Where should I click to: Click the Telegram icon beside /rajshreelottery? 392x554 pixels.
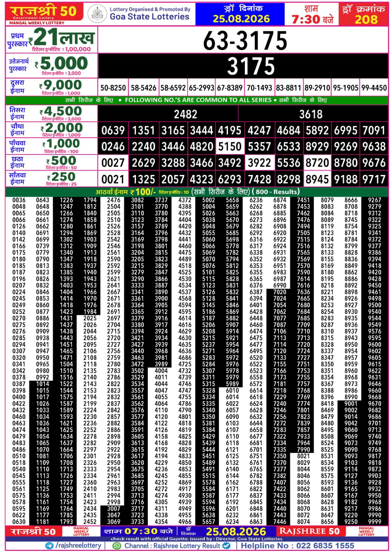[x=50, y=546]
